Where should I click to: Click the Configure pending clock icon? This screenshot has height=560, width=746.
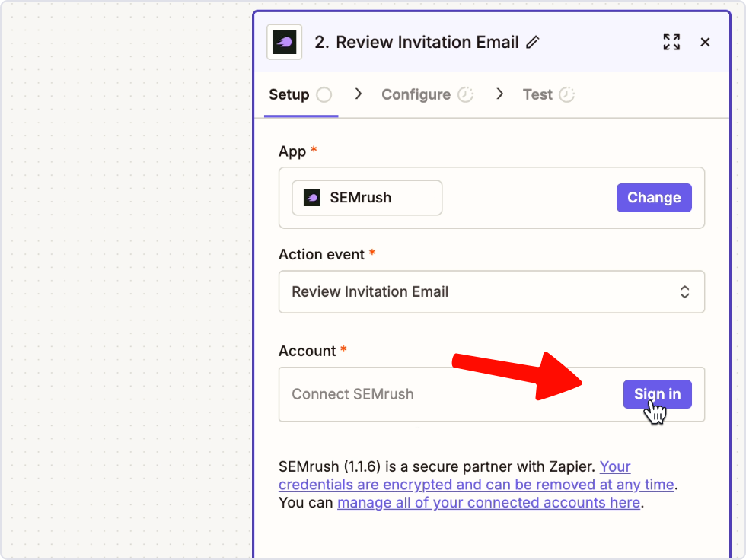[x=465, y=94]
